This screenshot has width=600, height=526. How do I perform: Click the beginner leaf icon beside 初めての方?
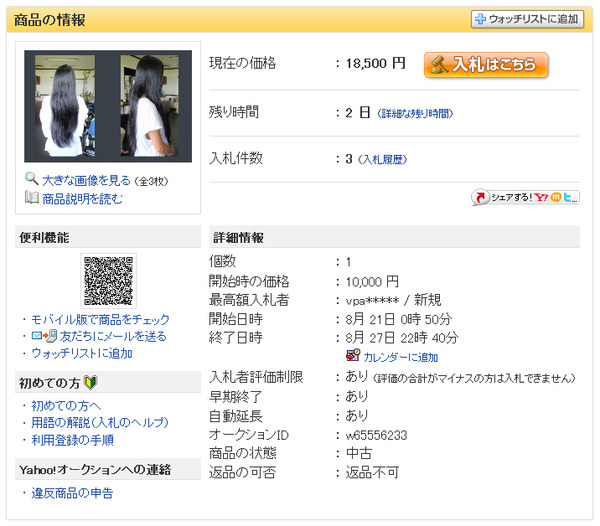[91, 382]
